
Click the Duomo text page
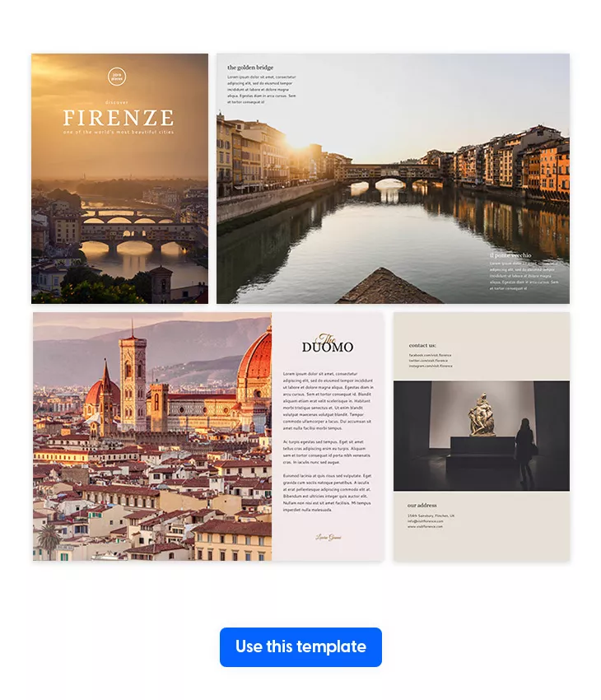coord(328,436)
